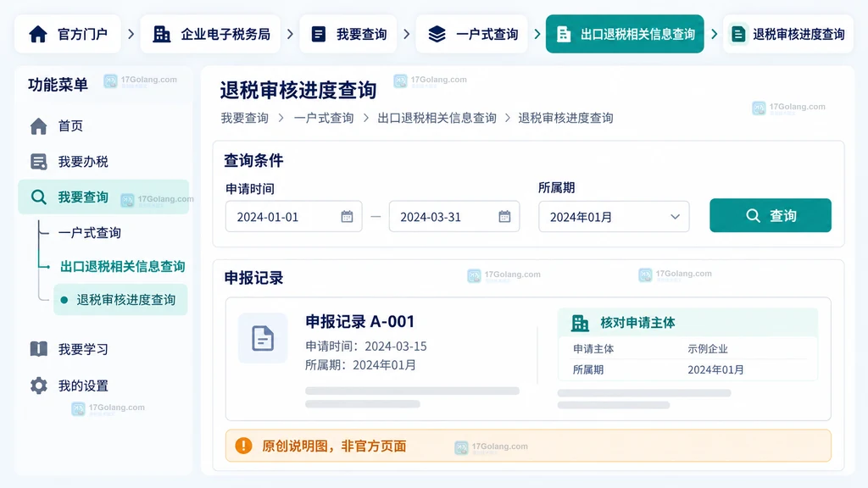Image resolution: width=868 pixels, height=488 pixels.
Task: Click 一户式查询 breadcrumb link under page title
Action: (324, 118)
